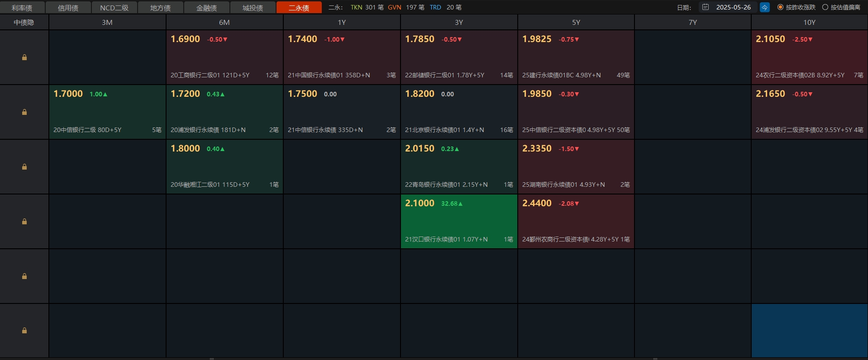868x360 pixels.
Task: Click the 5Y tenor column header
Action: coord(576,22)
